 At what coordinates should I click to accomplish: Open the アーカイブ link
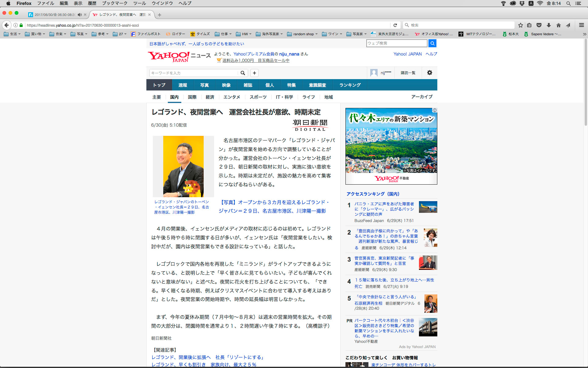click(x=421, y=97)
